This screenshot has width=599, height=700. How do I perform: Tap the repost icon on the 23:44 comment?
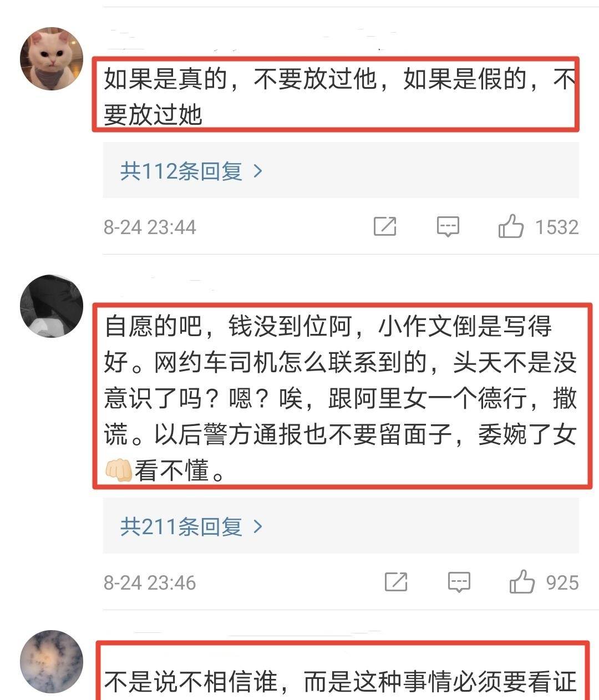coord(385,226)
